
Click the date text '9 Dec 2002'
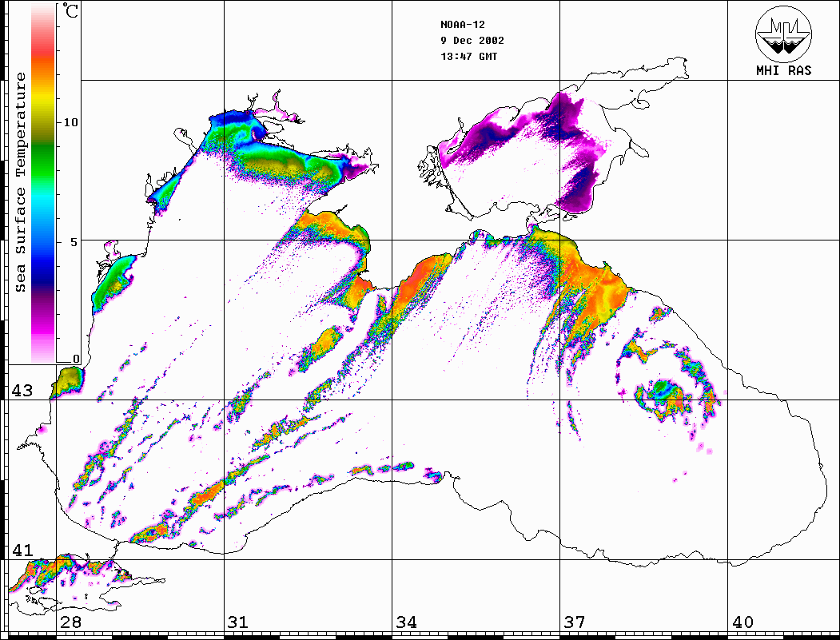click(x=472, y=41)
